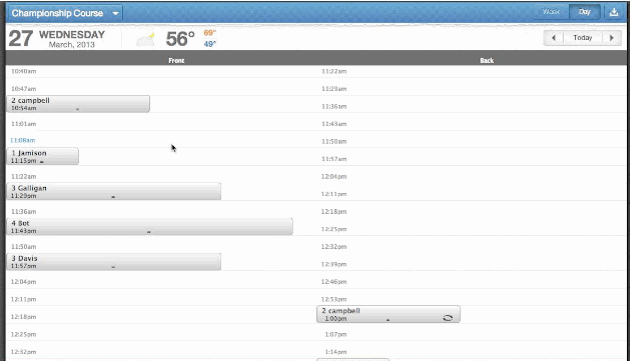The width and height of the screenshot is (630, 361).
Task: Click the Wednesday March 2013 date
Action: (x=72, y=39)
